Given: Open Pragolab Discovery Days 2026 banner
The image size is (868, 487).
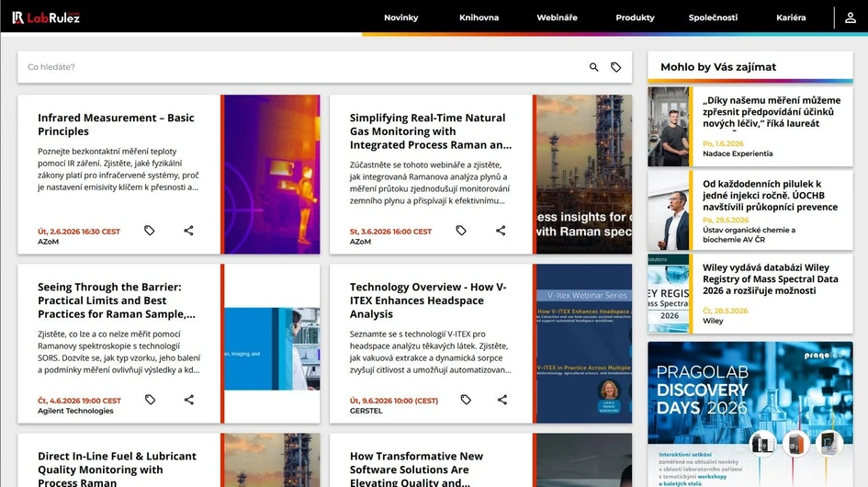Looking at the screenshot, I should 750,413.
